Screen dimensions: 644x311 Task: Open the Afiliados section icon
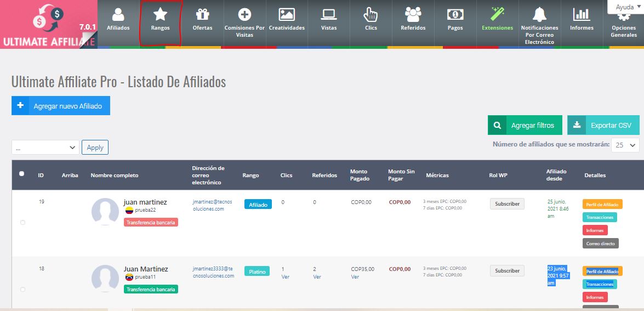(118, 15)
